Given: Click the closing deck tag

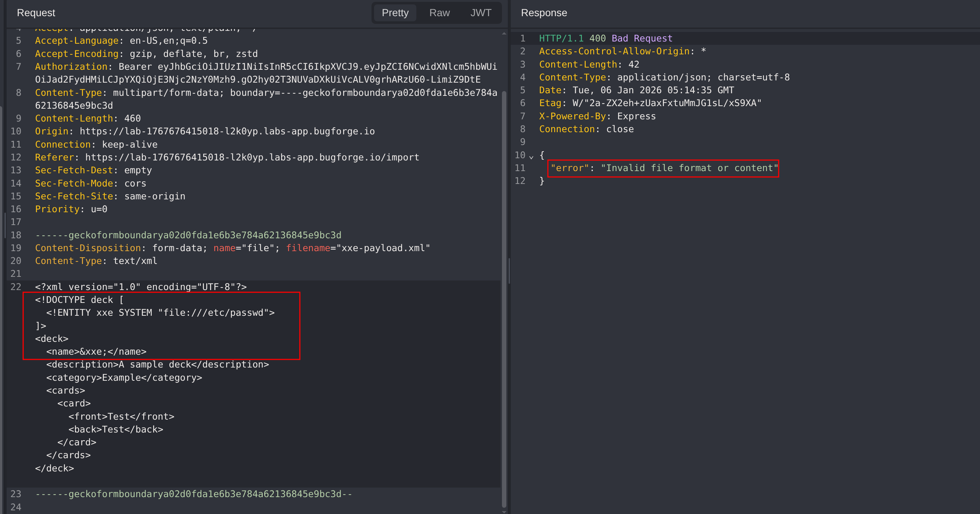Looking at the screenshot, I should [54, 468].
